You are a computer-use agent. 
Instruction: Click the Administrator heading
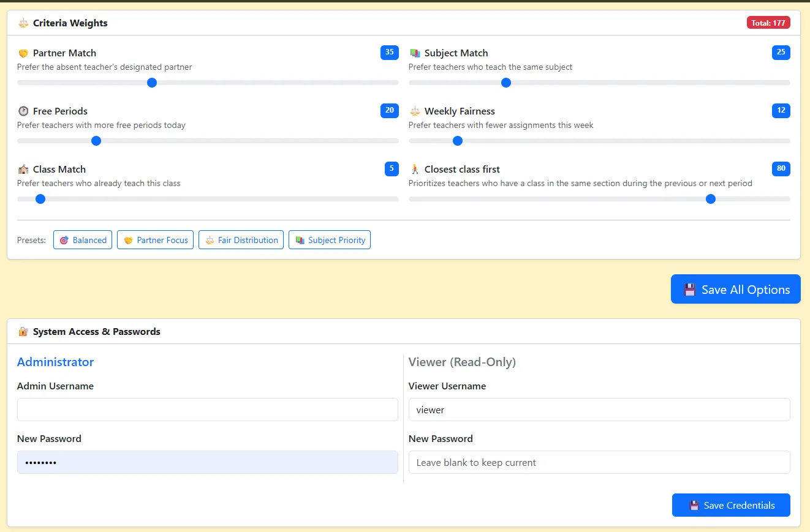tap(56, 362)
